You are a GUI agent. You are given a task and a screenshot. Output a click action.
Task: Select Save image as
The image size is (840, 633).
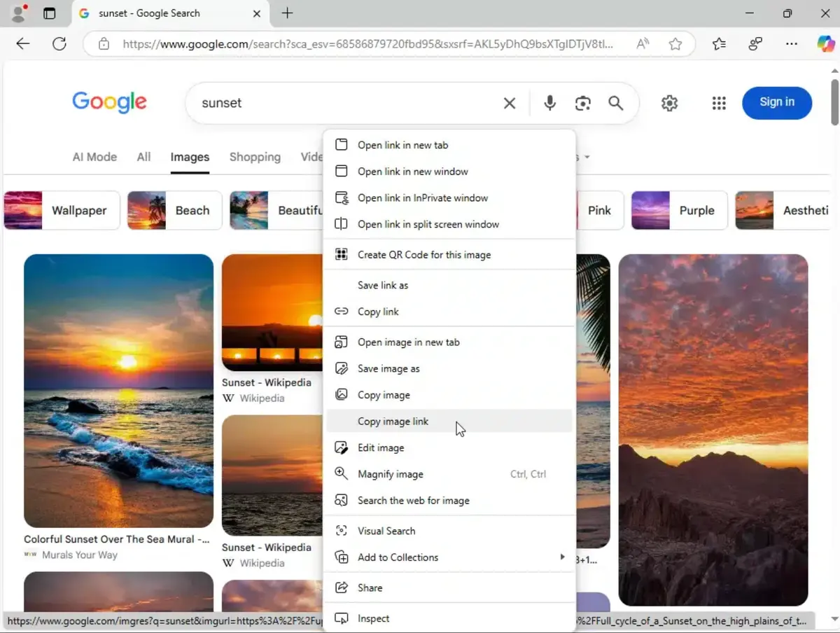(449, 368)
